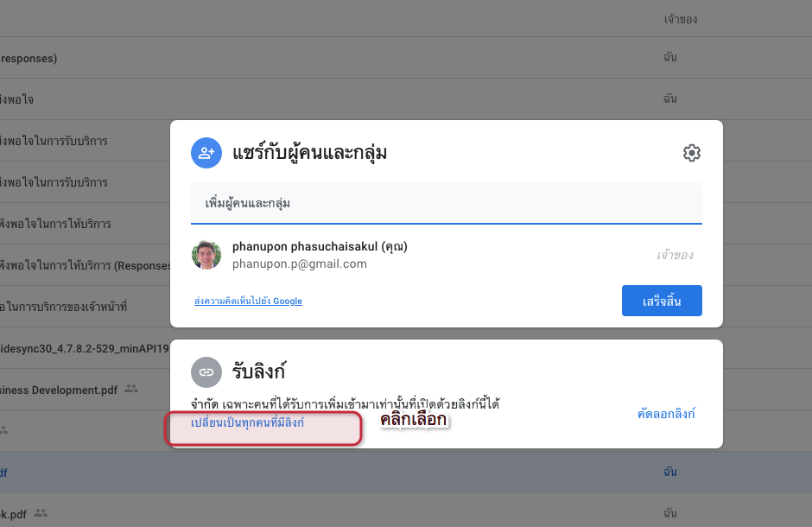The width and height of the screenshot is (812, 527).
Task: Open share settings gear icon
Action: point(691,153)
